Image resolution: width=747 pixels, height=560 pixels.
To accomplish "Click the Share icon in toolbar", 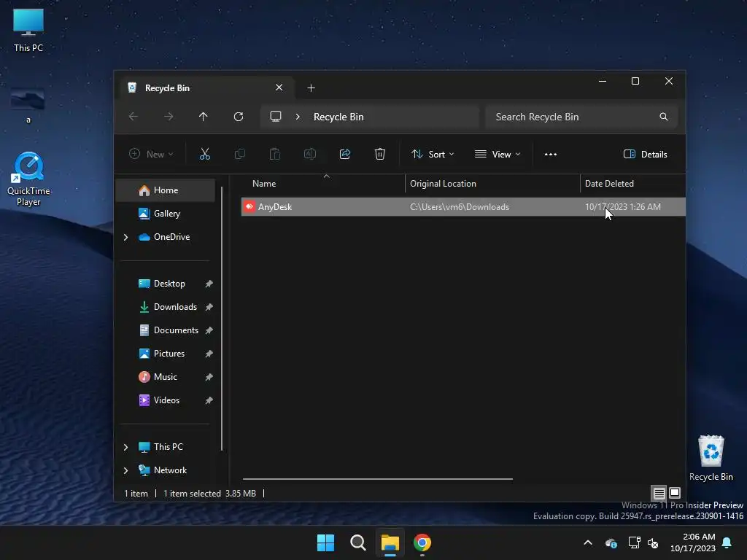I will click(x=345, y=154).
